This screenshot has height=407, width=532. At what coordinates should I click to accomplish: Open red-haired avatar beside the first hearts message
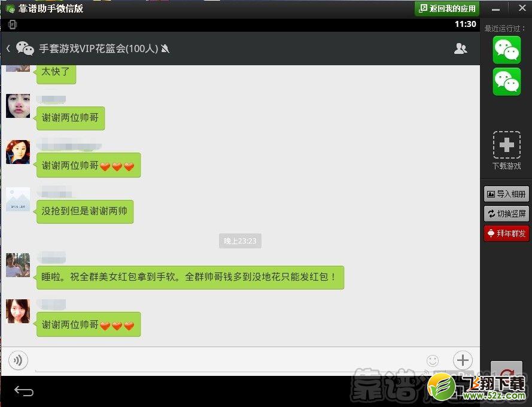18,152
